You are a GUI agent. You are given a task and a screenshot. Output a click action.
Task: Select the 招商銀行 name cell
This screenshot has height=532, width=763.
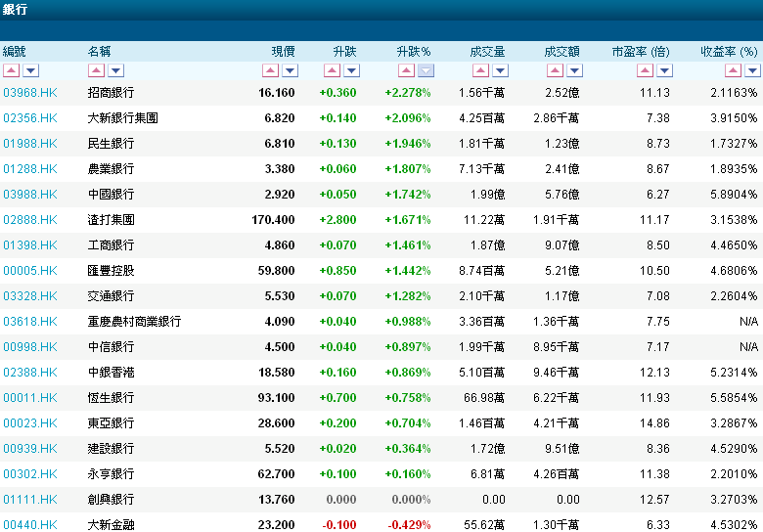(111, 93)
